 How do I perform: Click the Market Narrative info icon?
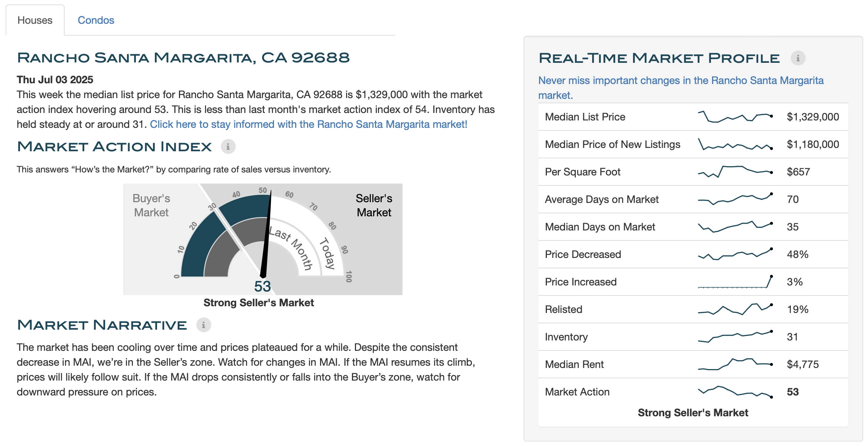coord(203,325)
